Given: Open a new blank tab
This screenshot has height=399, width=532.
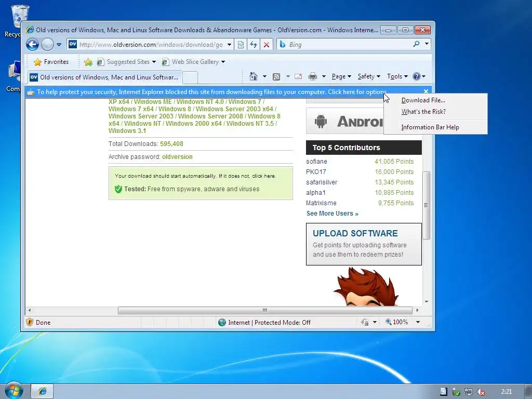Looking at the screenshot, I should (190, 78).
